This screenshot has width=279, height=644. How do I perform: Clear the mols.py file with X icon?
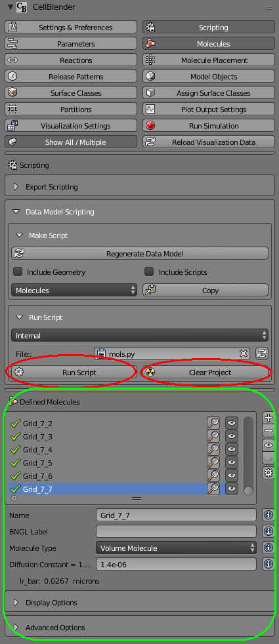point(244,353)
